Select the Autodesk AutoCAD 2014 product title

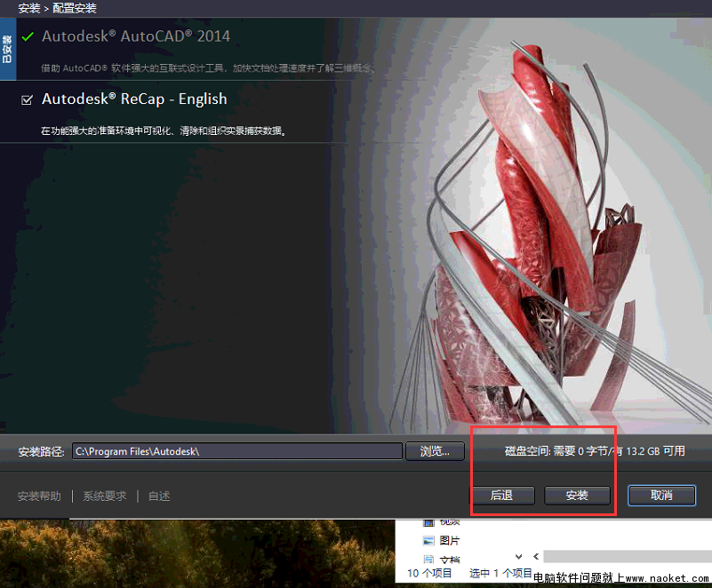tap(136, 36)
